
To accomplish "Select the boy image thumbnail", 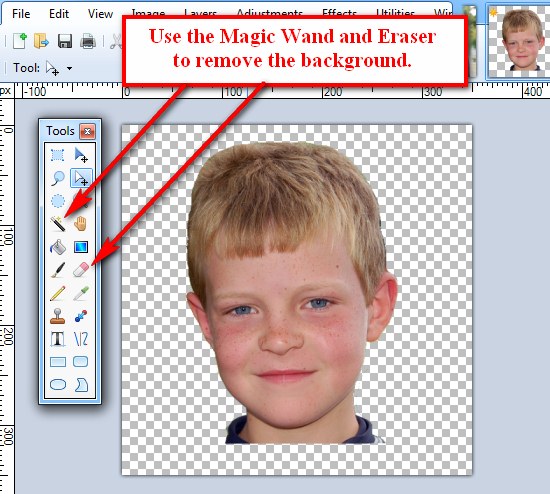I will pyautogui.click(x=518, y=41).
